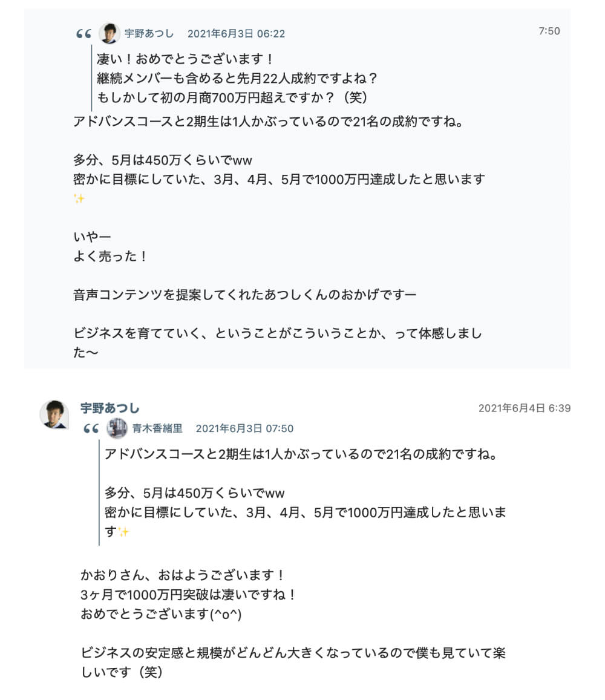
Task: Click the line 3ヶ月で1000万円突破は凄いですね！
Action: coord(188,594)
